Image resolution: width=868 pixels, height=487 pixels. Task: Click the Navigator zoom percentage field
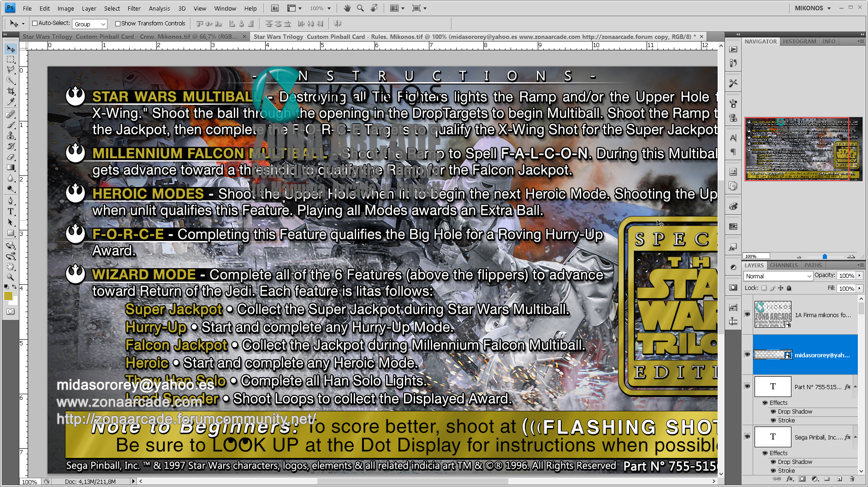pos(757,256)
